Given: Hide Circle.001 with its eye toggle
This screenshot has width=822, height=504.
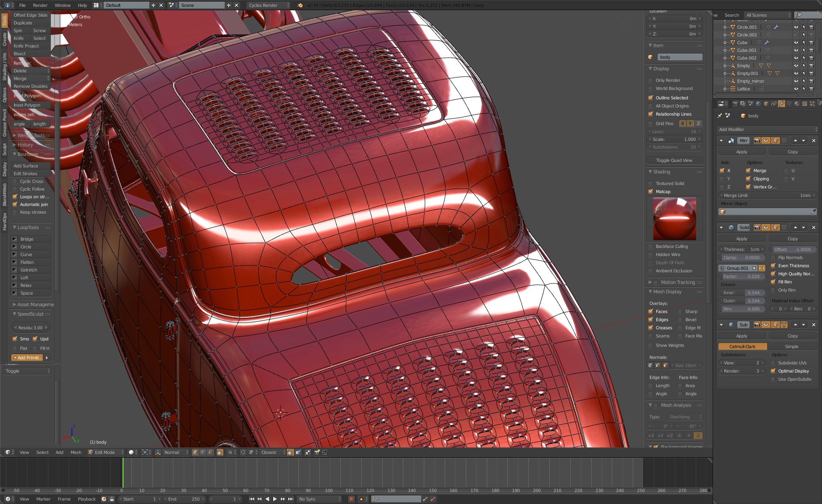Looking at the screenshot, I should click(796, 27).
